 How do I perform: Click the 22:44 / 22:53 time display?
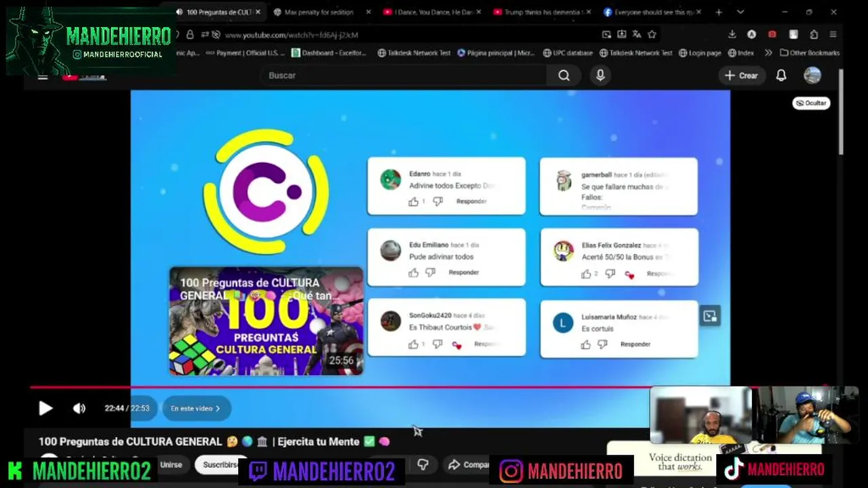pos(127,409)
